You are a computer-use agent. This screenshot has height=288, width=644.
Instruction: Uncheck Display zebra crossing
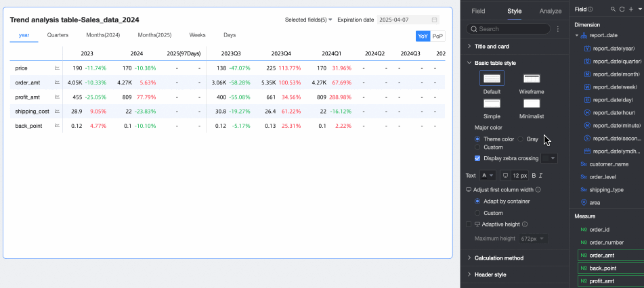pyautogui.click(x=478, y=158)
